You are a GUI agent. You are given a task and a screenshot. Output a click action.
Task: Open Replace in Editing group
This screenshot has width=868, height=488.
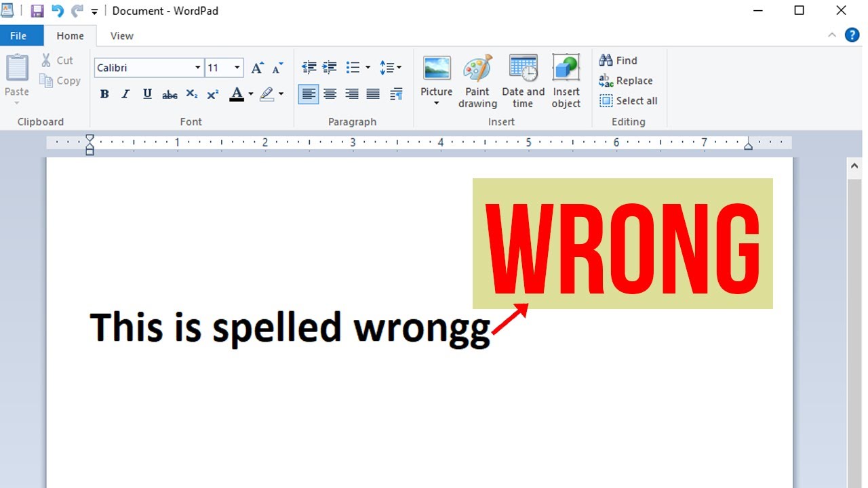[626, 81]
